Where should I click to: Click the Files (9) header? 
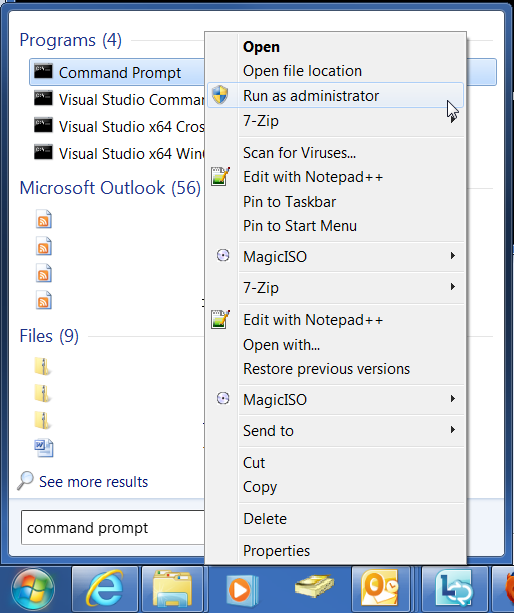(49, 336)
